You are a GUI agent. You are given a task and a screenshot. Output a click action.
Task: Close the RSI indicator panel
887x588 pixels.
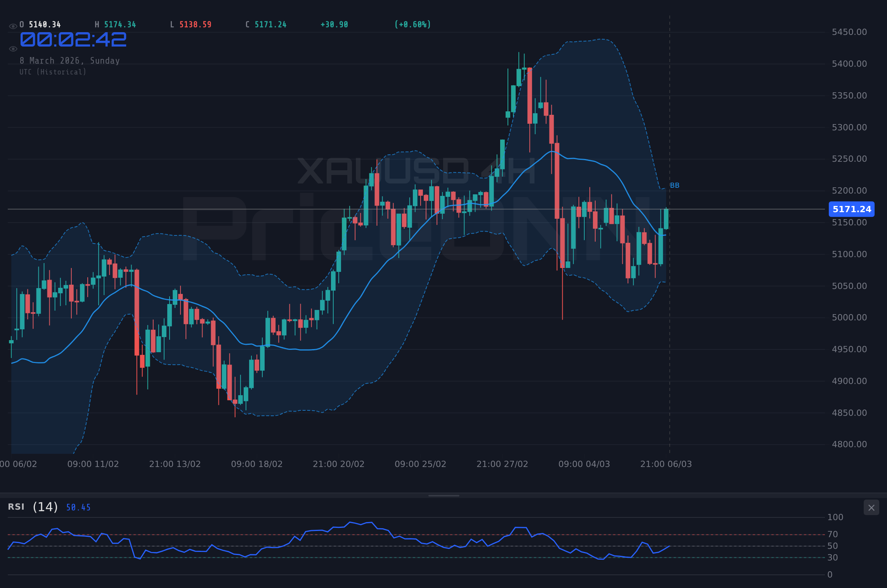point(871,508)
